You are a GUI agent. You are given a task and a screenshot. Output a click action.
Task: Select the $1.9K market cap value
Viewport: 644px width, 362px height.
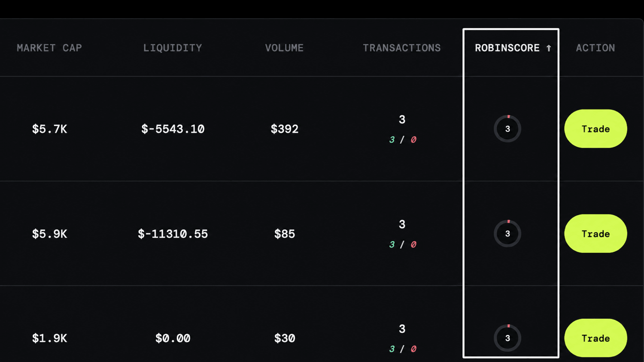(49, 338)
